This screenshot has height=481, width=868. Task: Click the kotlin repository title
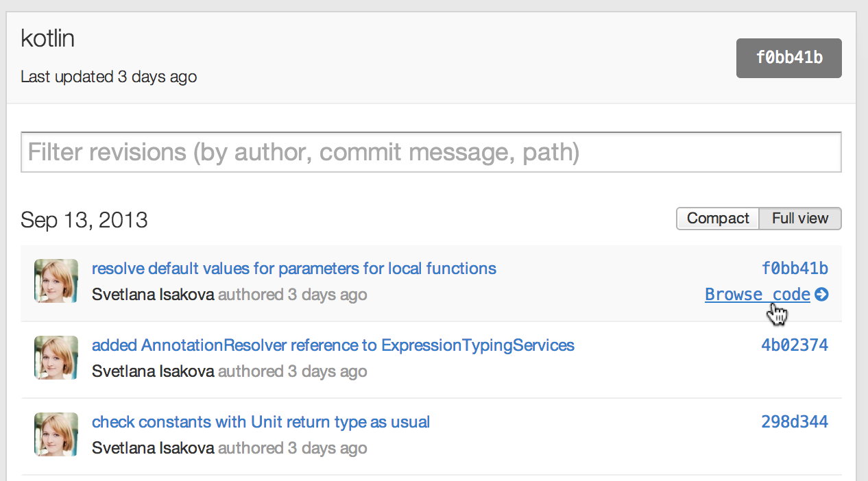tap(47, 38)
